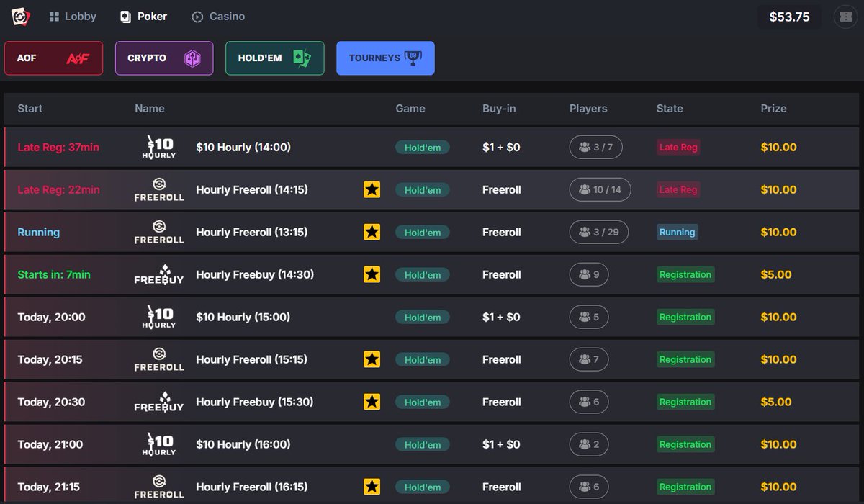
Task: Click the Freeroll logo for the 14:15 tourney
Action: pyautogui.click(x=159, y=189)
